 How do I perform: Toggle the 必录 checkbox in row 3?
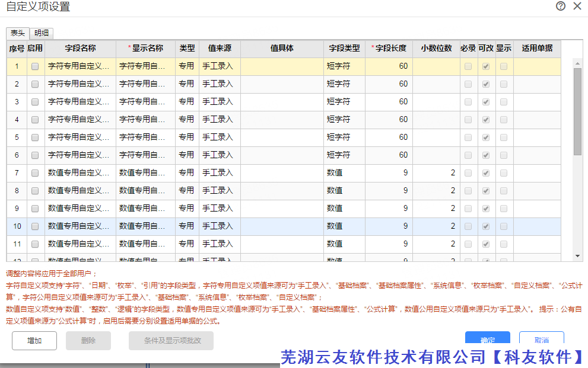point(468,102)
